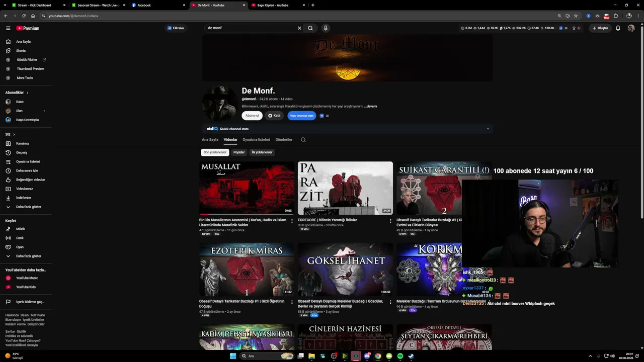The height and width of the screenshot is (362, 644).
Task: Open İndirilenler downloads
Action: pos(24,198)
